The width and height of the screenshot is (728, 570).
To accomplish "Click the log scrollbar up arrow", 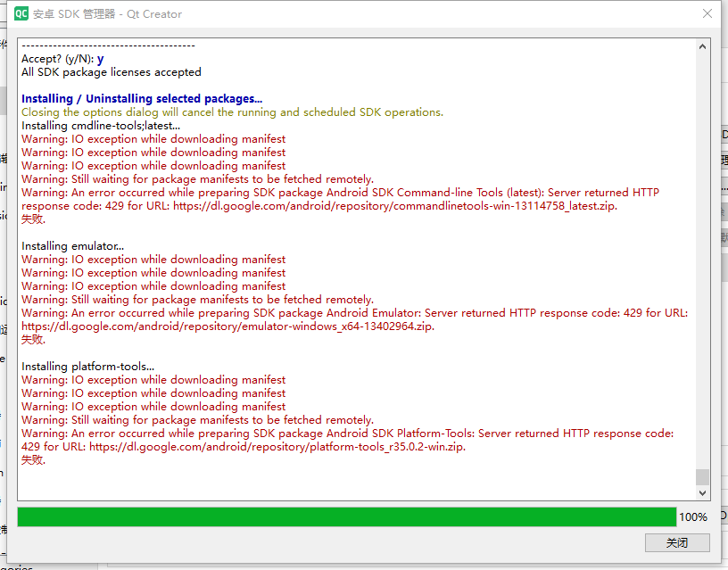I will [x=702, y=46].
